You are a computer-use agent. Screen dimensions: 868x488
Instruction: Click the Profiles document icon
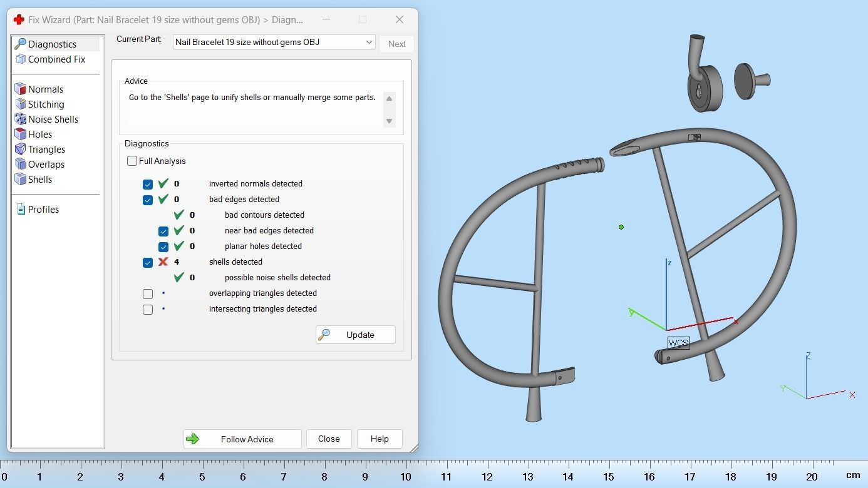point(21,209)
